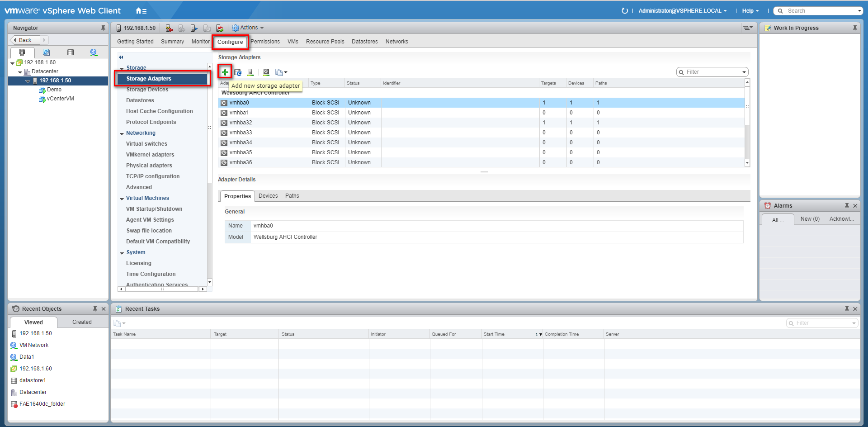Open the Networks tab

pos(397,42)
